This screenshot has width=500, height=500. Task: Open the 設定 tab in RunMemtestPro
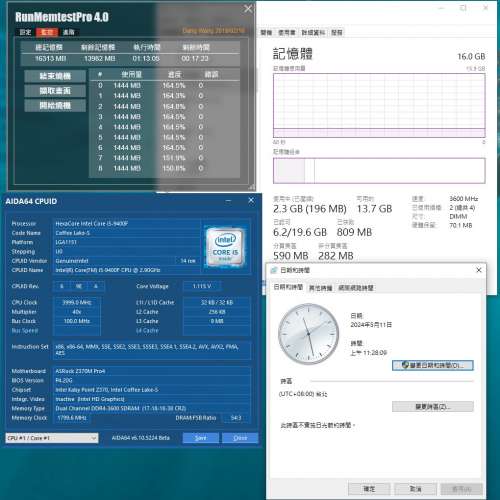[x=25, y=32]
